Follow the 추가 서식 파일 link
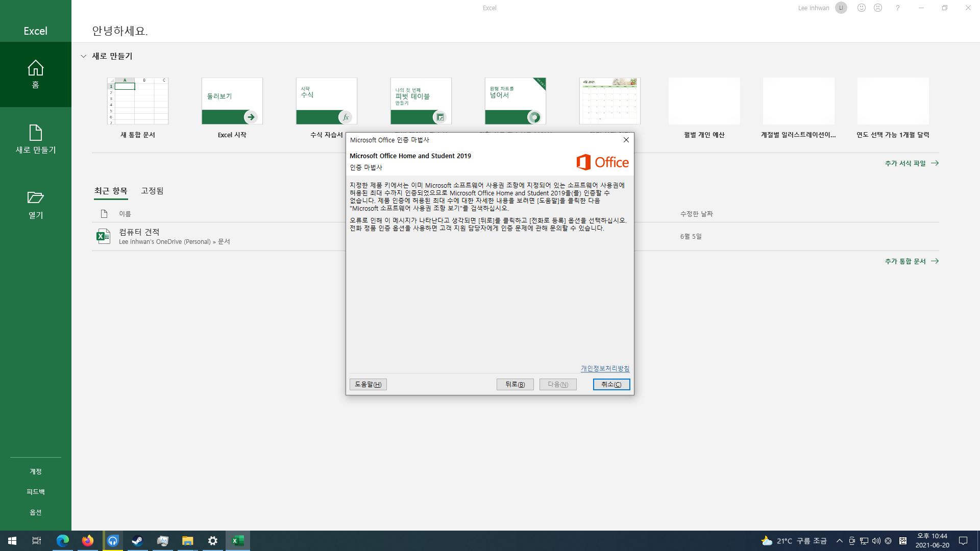Screen dimensions: 980x551 [912, 163]
